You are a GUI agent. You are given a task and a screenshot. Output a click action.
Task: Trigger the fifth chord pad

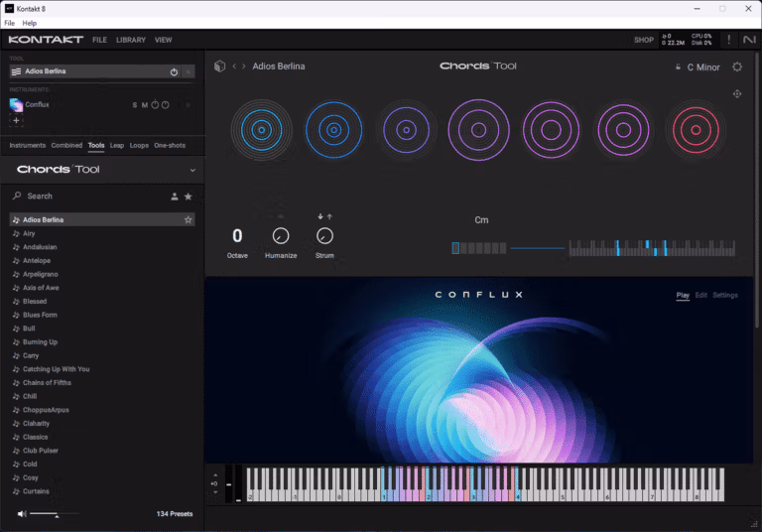coord(551,130)
